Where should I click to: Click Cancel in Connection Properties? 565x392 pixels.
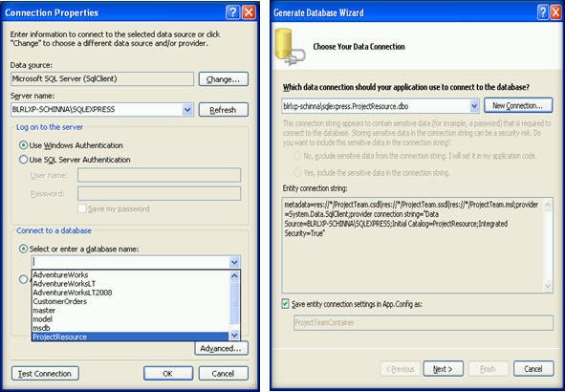[224, 374]
